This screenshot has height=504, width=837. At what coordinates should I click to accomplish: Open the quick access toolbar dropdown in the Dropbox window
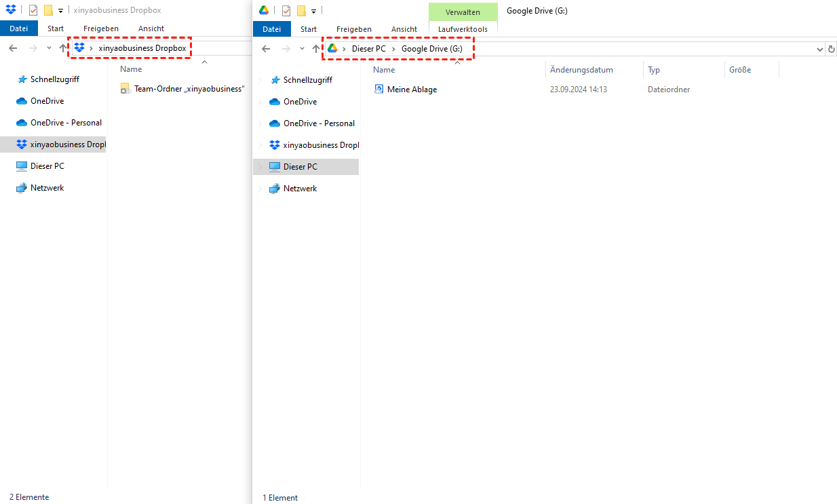click(60, 11)
